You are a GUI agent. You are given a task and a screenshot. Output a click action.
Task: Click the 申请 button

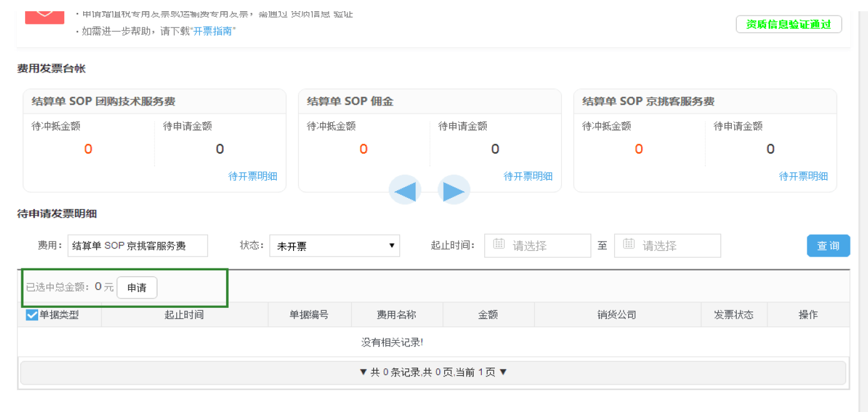pyautogui.click(x=137, y=288)
